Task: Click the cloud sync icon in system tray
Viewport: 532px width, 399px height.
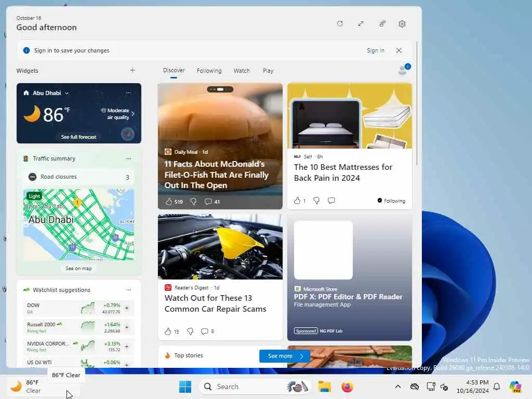Action: (x=414, y=387)
